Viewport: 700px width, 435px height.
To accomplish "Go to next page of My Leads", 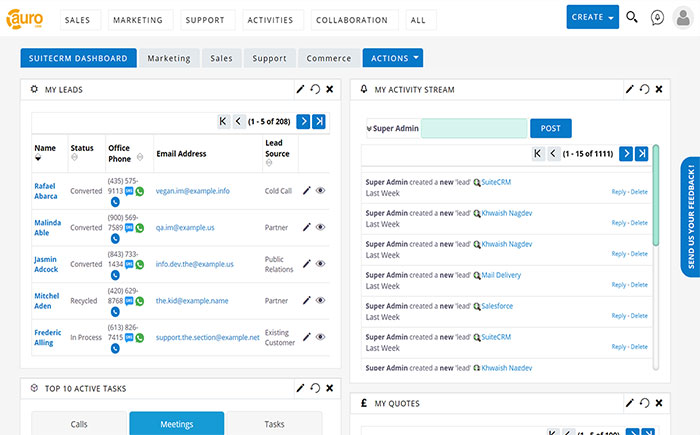I will pos(303,121).
